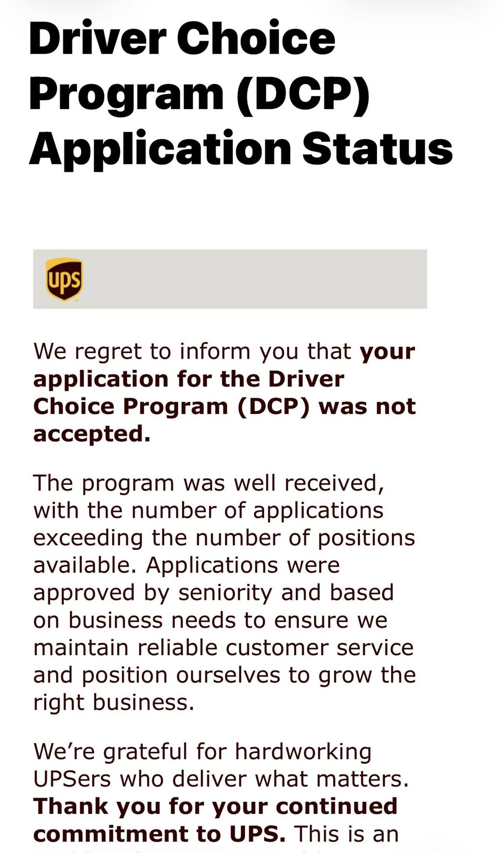Tap 'We're grateful for hardworking' line

pos(203,752)
